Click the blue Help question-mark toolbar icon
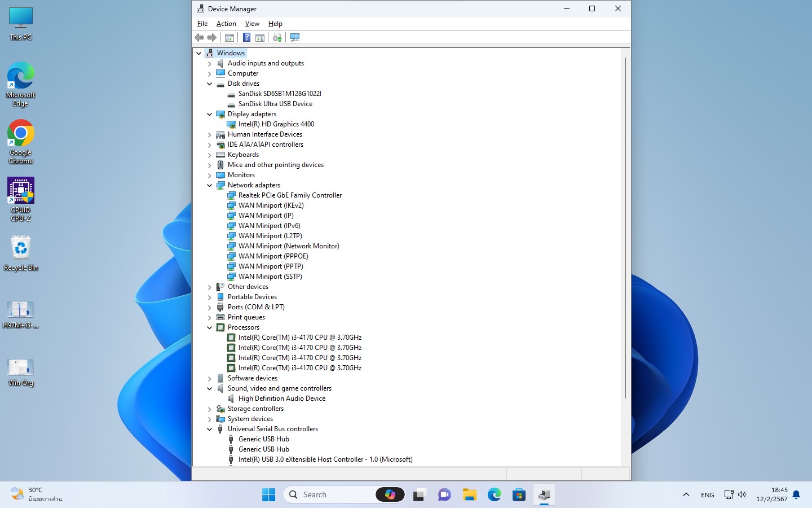812x508 pixels. 246,37
